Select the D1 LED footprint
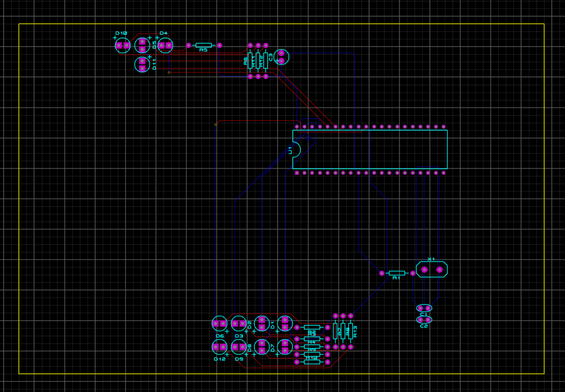This screenshot has height=392, width=565. pyautogui.click(x=284, y=323)
